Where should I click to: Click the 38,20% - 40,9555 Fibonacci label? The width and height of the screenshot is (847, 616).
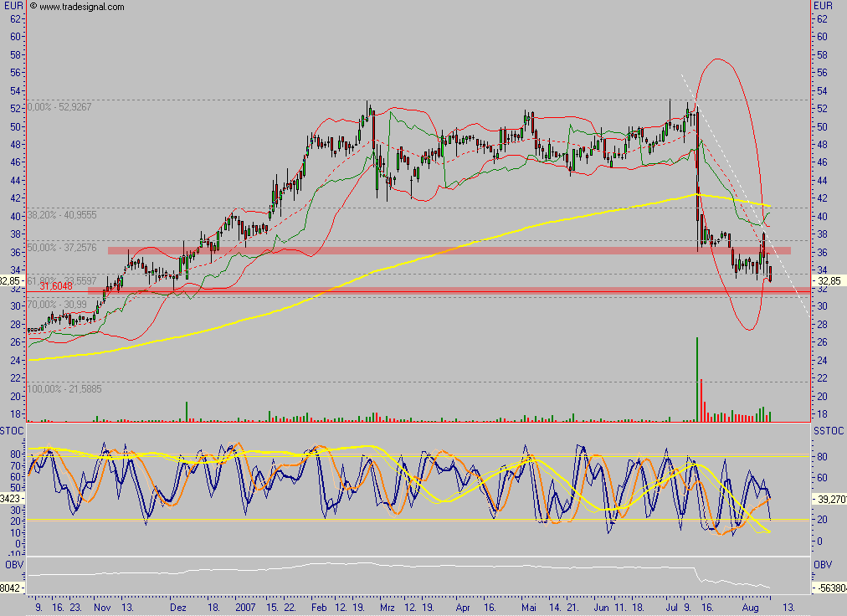(62, 215)
